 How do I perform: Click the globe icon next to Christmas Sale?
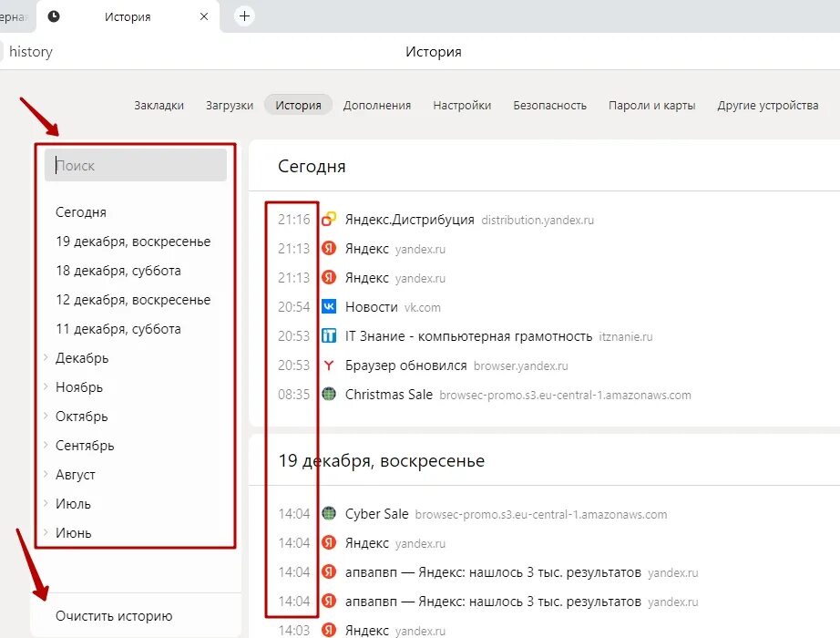click(329, 394)
